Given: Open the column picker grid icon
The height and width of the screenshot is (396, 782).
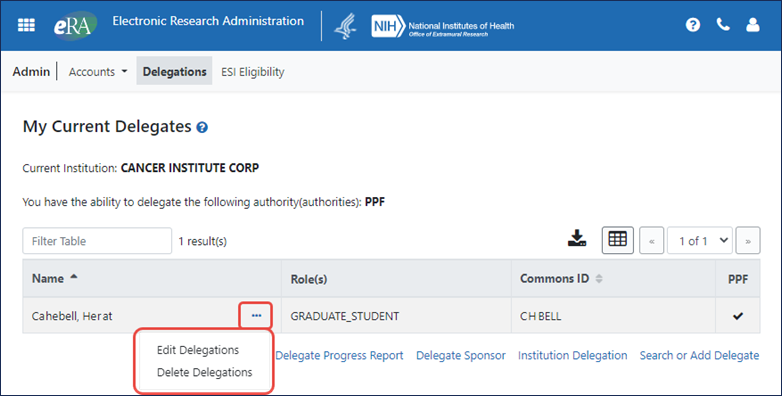Looking at the screenshot, I should tap(617, 240).
